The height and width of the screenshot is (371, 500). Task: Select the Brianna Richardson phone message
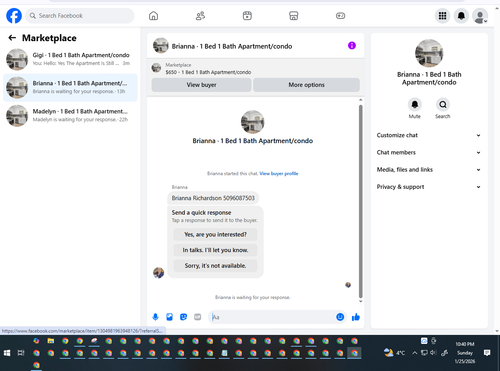[x=213, y=198]
